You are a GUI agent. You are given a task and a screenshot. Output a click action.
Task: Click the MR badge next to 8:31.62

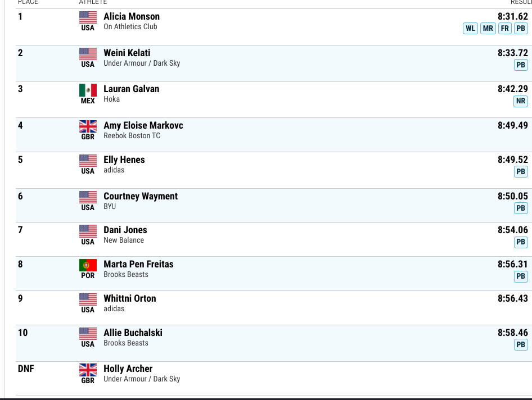(x=488, y=29)
